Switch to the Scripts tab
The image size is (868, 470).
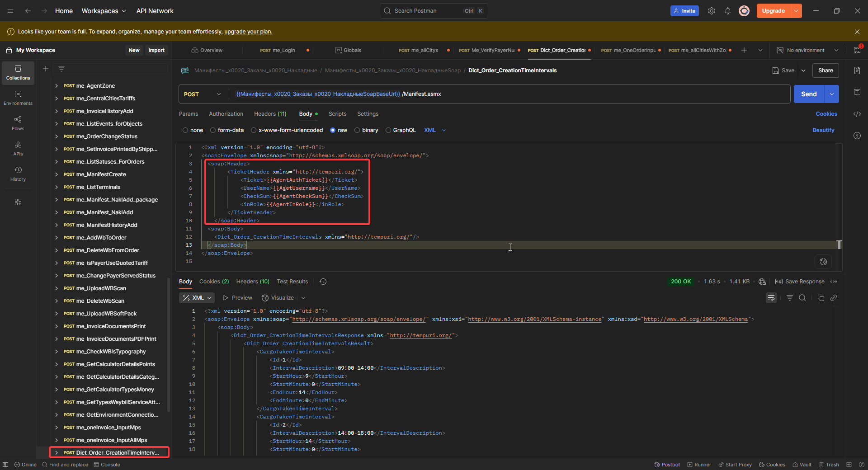click(x=337, y=114)
